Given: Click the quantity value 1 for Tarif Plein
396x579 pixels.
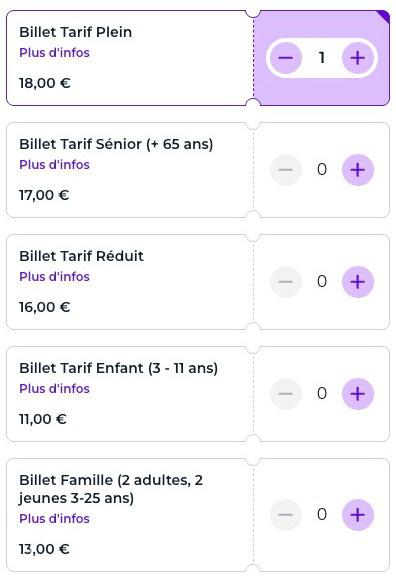Looking at the screenshot, I should (322, 58).
